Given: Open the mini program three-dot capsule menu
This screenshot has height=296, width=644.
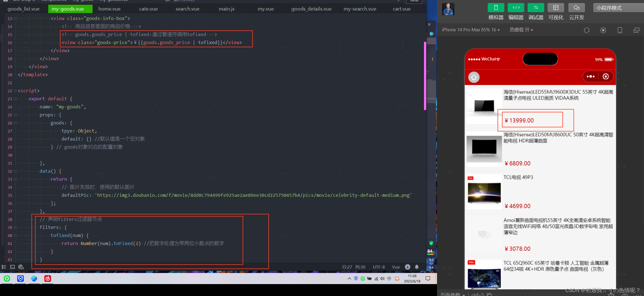Looking at the screenshot, I should point(591,77).
